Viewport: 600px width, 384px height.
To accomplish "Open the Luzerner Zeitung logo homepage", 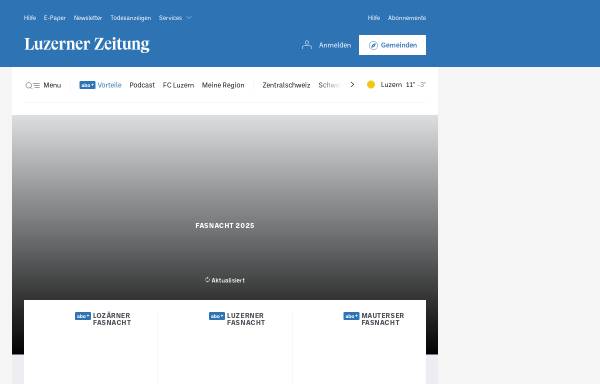I will [x=87, y=44].
